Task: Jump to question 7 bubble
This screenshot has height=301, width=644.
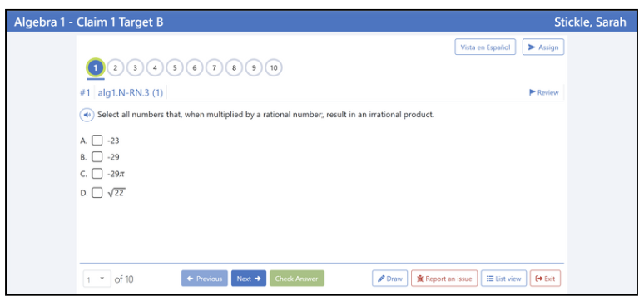Action: click(x=214, y=68)
